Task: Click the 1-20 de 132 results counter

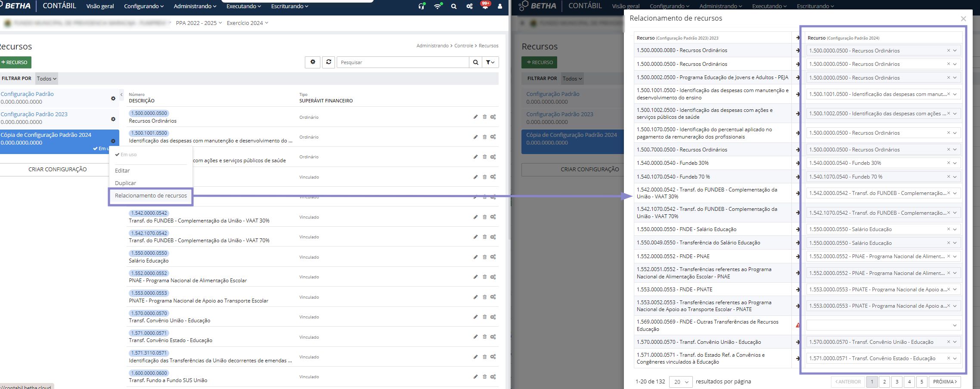Action: (x=650, y=382)
